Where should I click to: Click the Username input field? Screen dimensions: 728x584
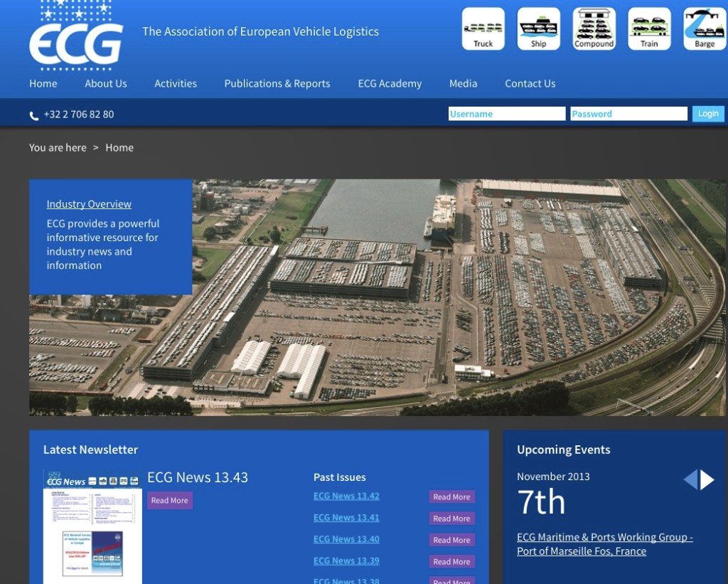point(506,114)
